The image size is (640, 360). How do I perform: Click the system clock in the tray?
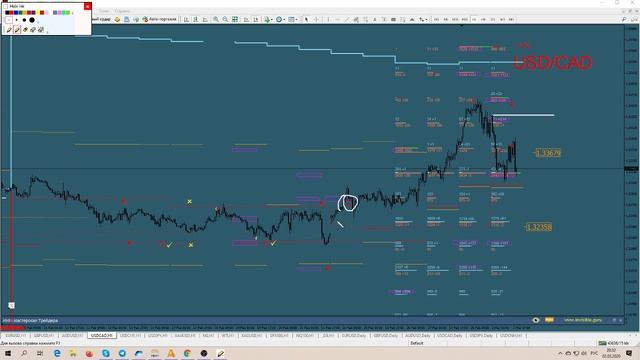[611, 353]
